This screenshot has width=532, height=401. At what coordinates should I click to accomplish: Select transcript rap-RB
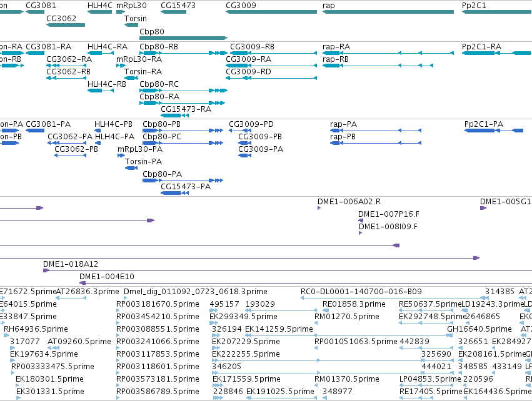click(x=378, y=66)
